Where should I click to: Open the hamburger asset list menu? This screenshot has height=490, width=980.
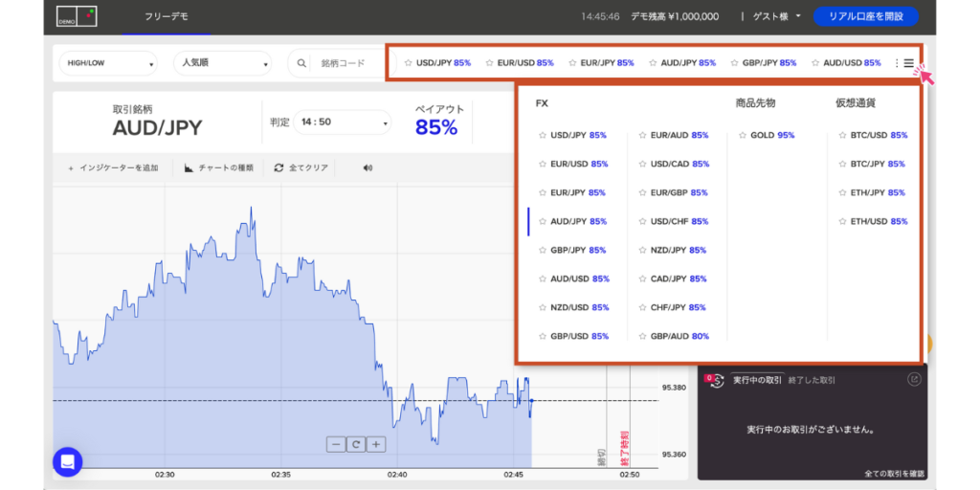[x=908, y=63]
